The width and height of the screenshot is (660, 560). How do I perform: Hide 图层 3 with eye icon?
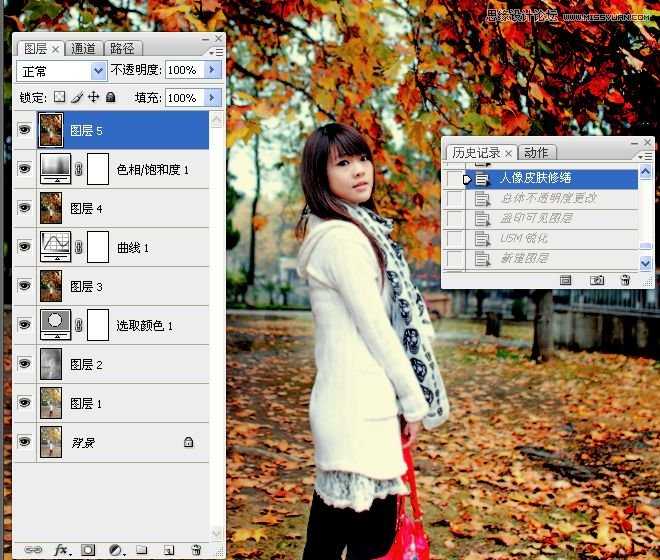(x=24, y=285)
